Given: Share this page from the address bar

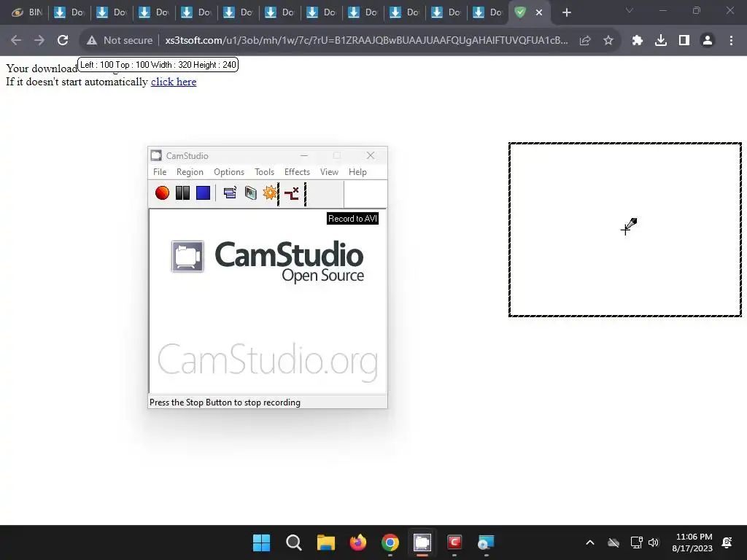Looking at the screenshot, I should click(x=585, y=41).
